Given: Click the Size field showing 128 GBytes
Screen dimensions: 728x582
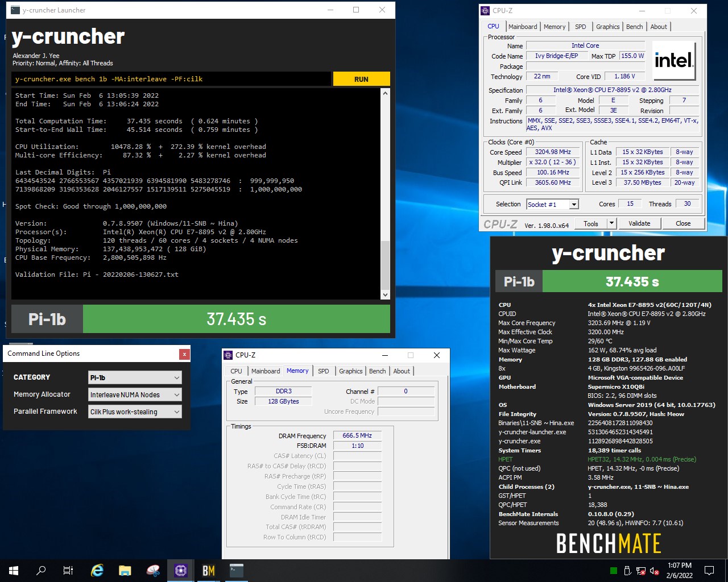Looking at the screenshot, I should pos(283,401).
